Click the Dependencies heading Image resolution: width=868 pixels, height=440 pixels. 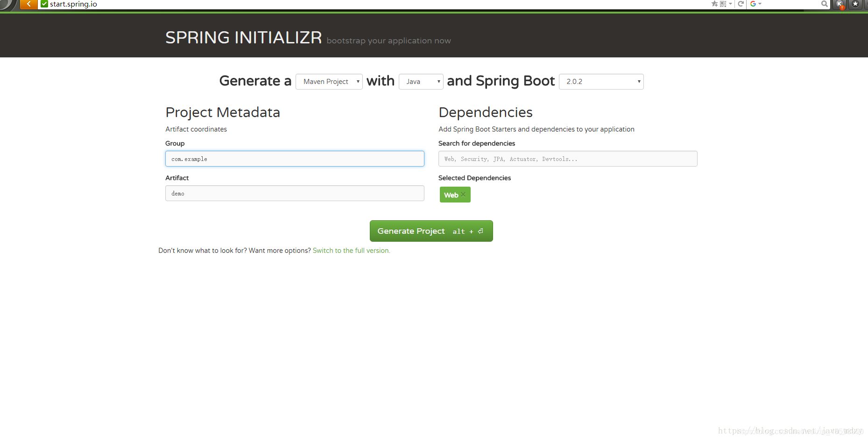(486, 112)
